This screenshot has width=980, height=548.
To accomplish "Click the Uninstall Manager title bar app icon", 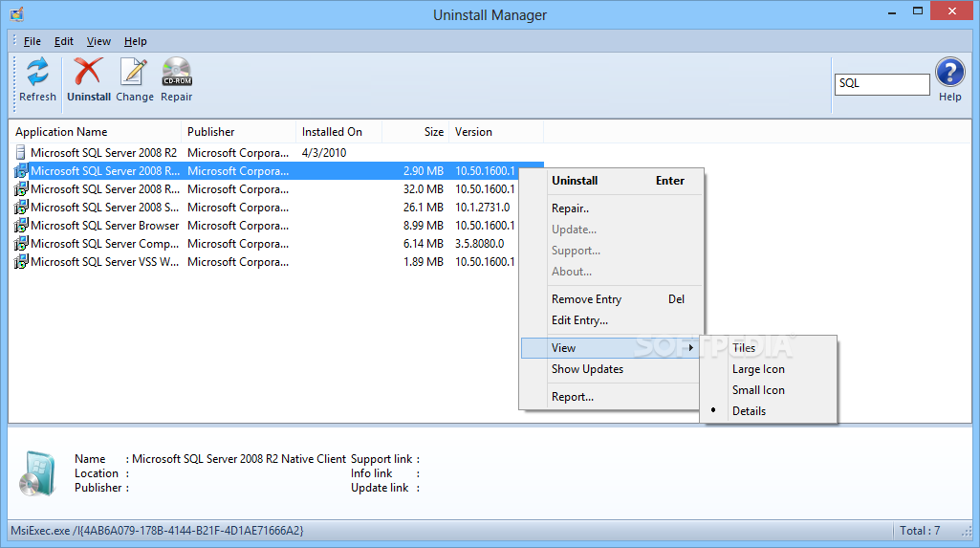I will pos(17,13).
